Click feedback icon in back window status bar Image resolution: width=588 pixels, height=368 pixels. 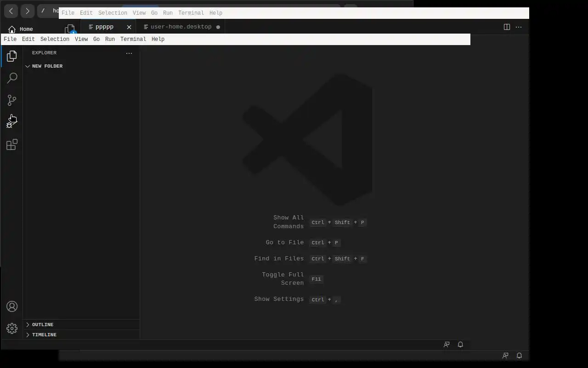point(505,356)
